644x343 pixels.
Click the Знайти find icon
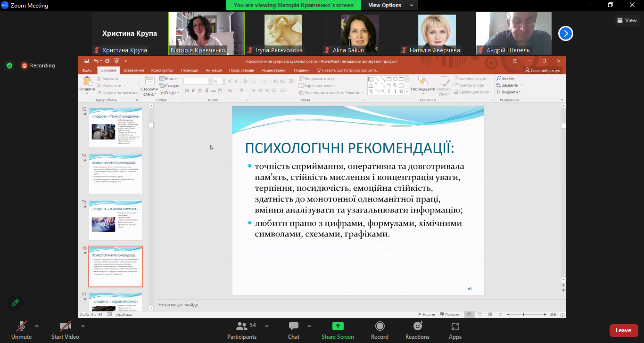coord(505,78)
